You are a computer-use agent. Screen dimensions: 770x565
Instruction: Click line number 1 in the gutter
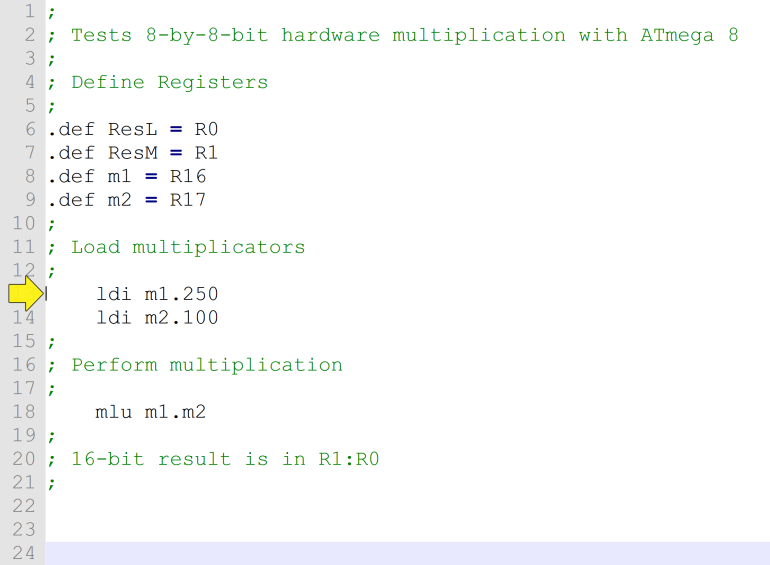[28, 12]
